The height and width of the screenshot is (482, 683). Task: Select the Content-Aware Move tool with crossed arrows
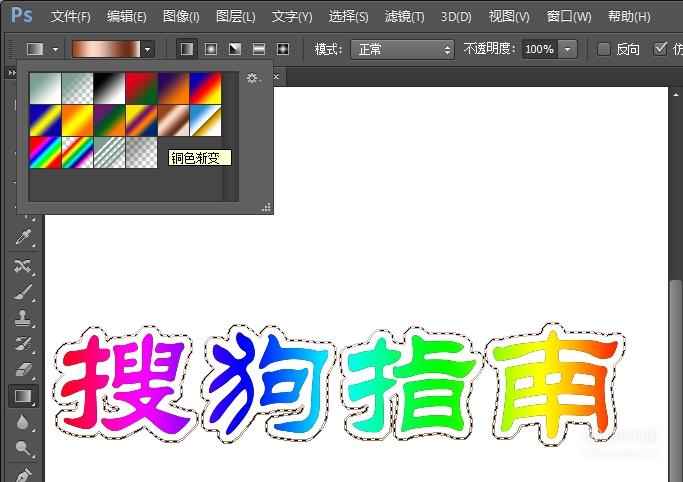pos(23,266)
